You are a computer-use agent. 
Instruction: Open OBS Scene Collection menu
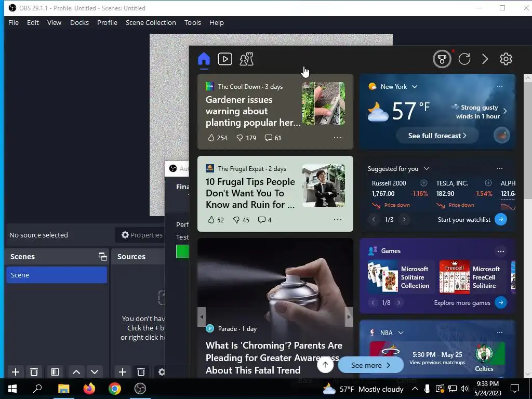click(151, 22)
